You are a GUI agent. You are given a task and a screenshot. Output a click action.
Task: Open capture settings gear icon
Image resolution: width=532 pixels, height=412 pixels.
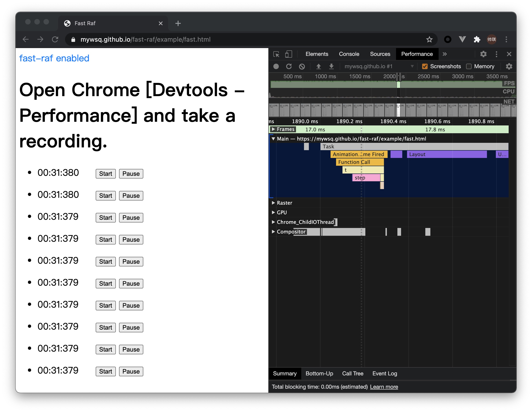(x=509, y=66)
